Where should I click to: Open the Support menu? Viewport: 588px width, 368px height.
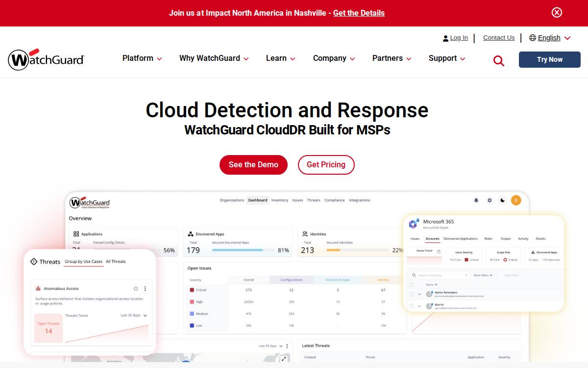pyautogui.click(x=447, y=58)
